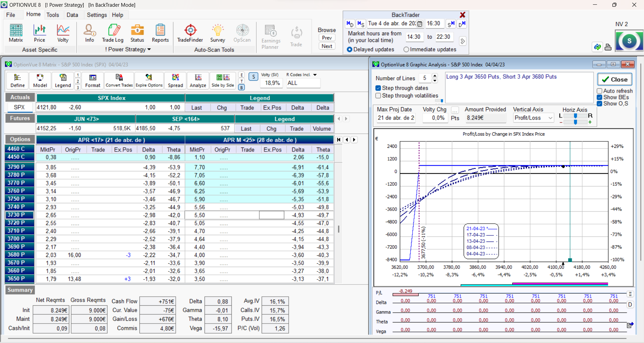Toggle Step through dates checkbox

378,88
